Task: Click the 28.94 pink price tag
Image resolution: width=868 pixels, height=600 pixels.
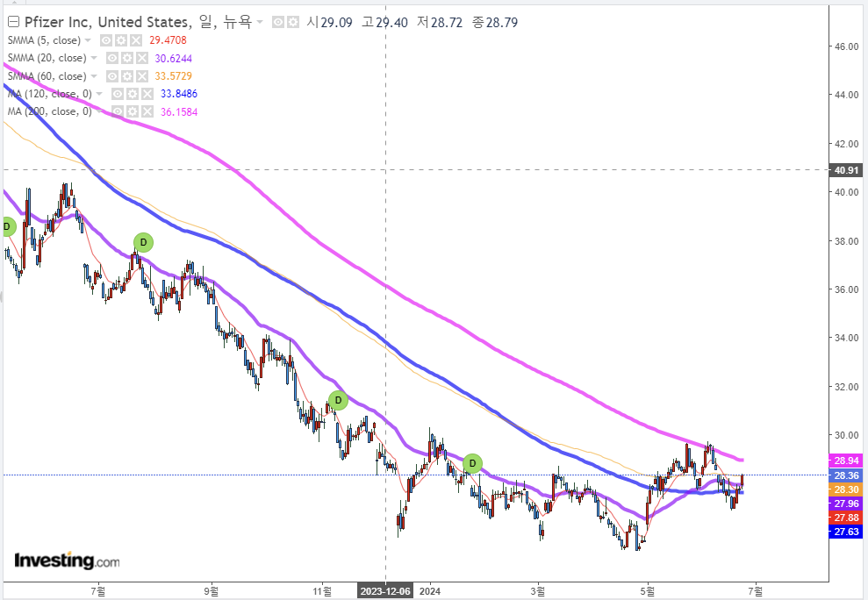Action: pyautogui.click(x=846, y=461)
